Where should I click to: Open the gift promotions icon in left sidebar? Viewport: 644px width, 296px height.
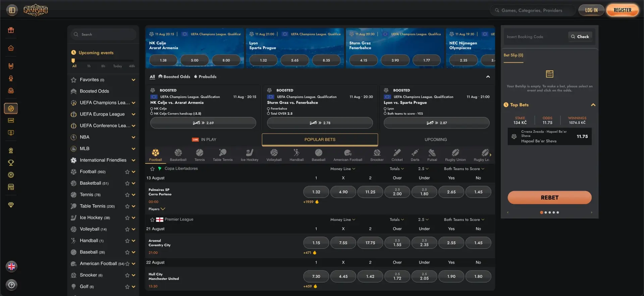coord(11,30)
